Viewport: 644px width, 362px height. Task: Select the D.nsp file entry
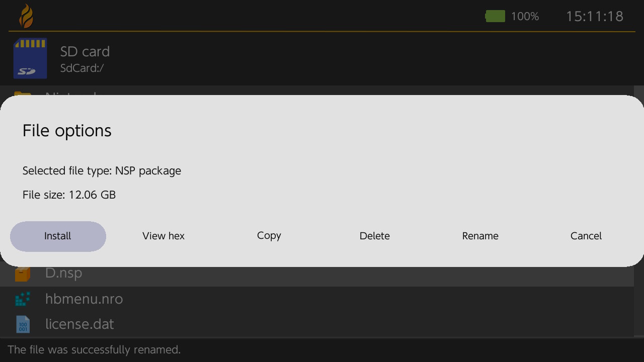click(64, 273)
